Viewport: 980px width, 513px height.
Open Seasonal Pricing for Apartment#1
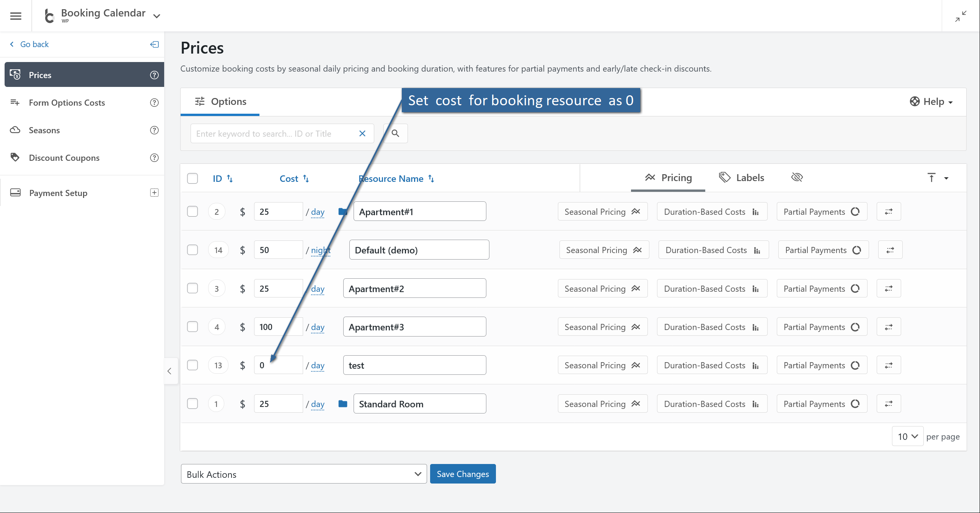(x=602, y=212)
